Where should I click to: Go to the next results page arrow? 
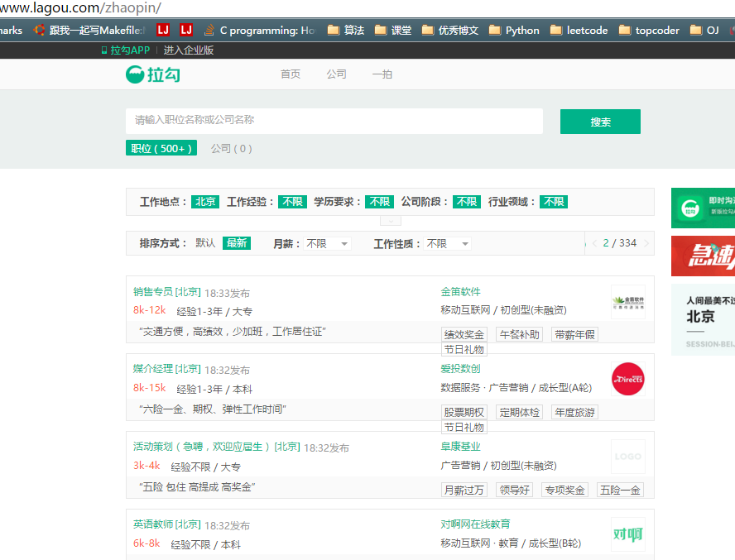[646, 242]
